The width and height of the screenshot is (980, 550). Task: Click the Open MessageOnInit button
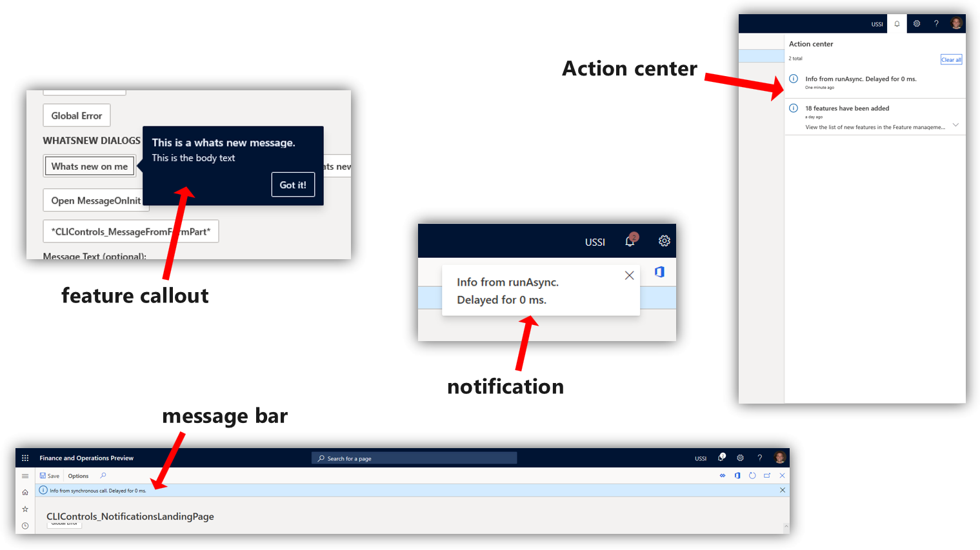point(96,201)
